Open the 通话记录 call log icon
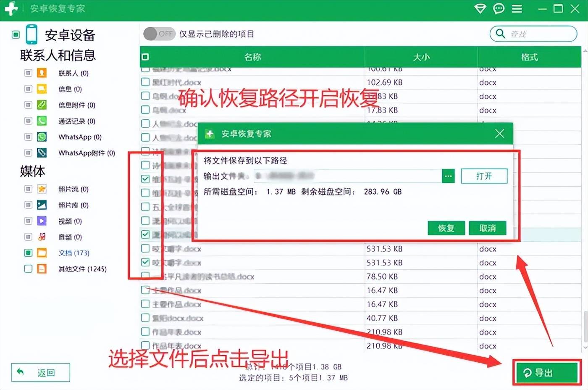588x390 pixels. [42, 121]
